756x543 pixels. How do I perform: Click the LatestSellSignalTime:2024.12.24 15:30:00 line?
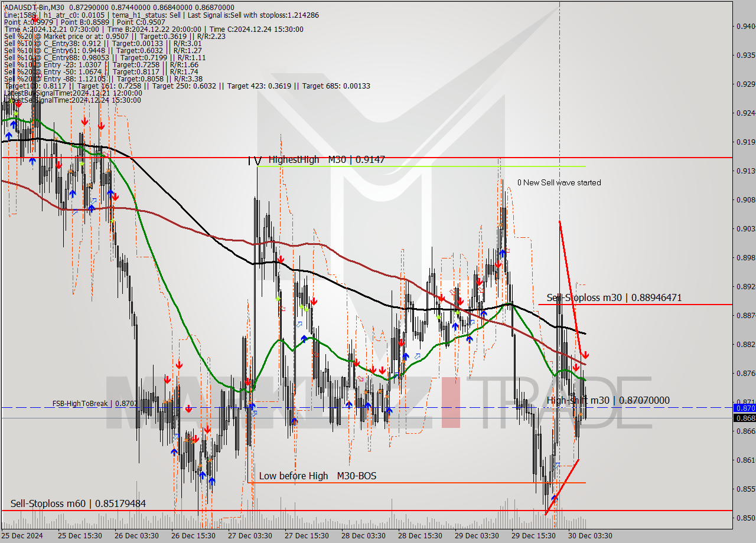tap(72, 100)
